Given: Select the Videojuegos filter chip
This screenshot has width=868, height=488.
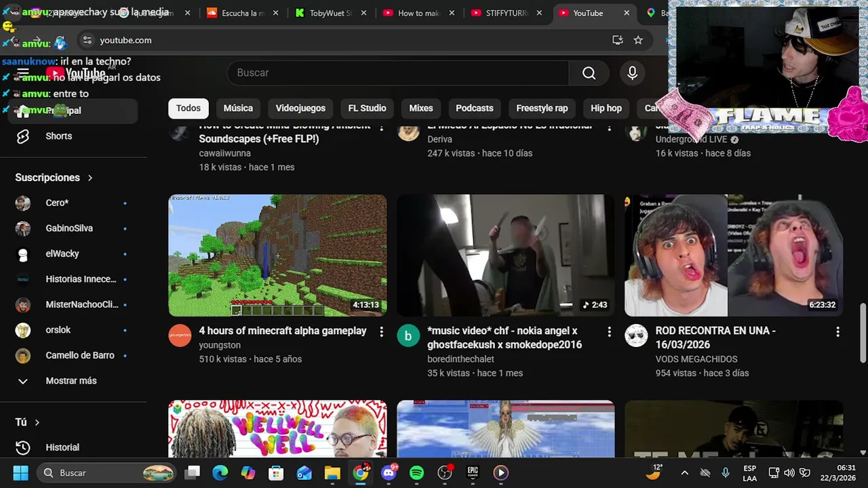Looking at the screenshot, I should (x=300, y=108).
